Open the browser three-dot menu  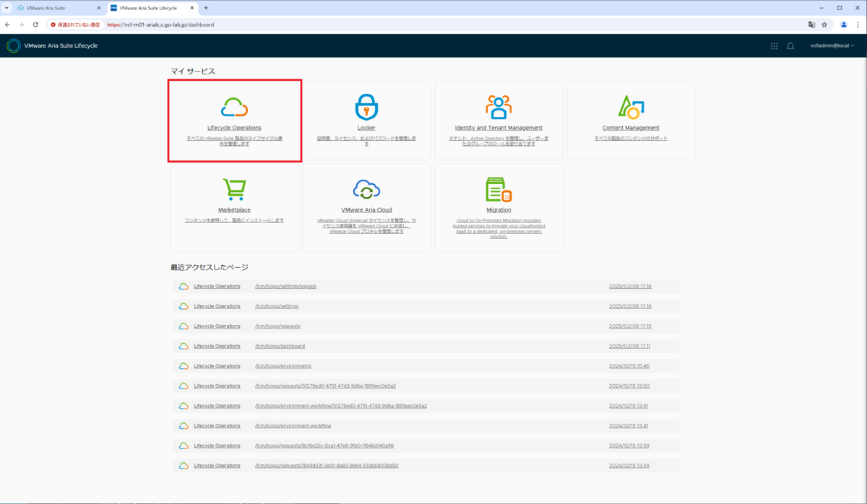click(858, 25)
